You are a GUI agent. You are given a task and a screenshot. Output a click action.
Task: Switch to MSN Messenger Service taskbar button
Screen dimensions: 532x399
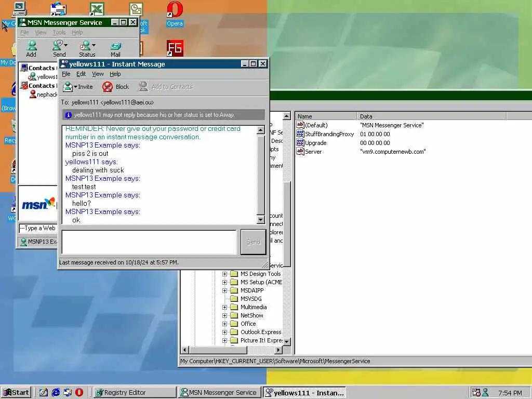tap(220, 393)
